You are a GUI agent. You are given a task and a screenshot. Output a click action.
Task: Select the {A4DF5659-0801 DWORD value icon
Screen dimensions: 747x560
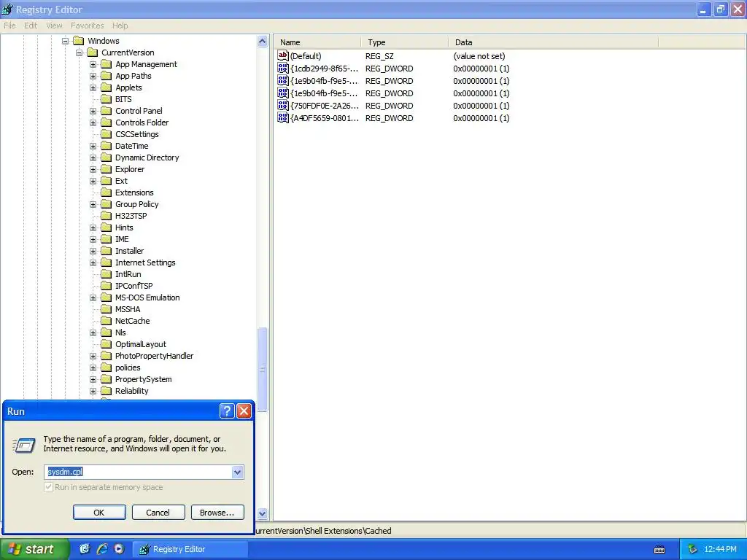tap(282, 117)
